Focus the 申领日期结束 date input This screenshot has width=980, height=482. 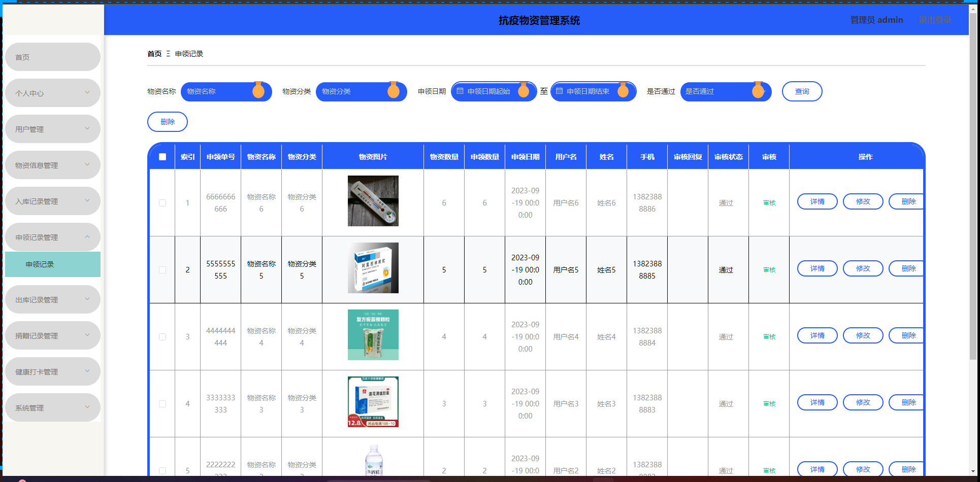pos(593,91)
